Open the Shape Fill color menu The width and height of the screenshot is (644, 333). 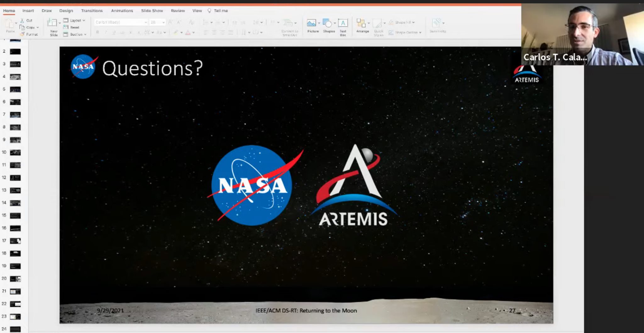click(402, 22)
